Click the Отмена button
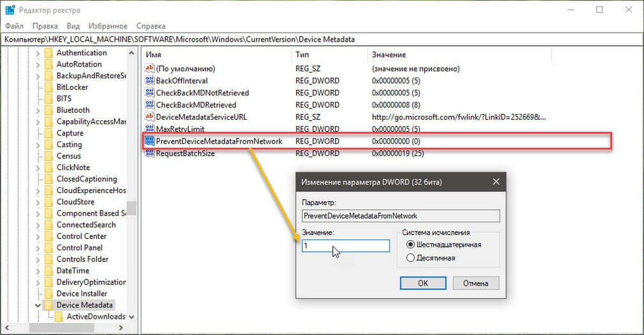This screenshot has width=644, height=335. (x=477, y=283)
